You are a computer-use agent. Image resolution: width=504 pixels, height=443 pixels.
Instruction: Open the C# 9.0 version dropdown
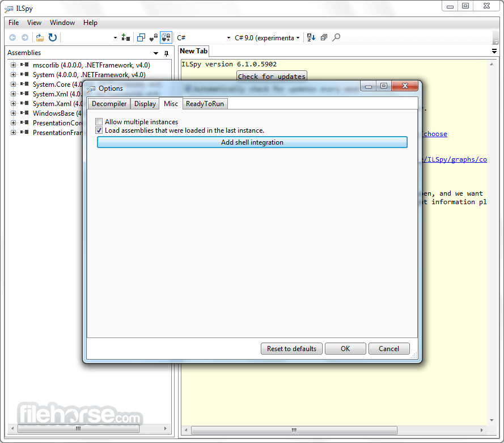click(298, 38)
